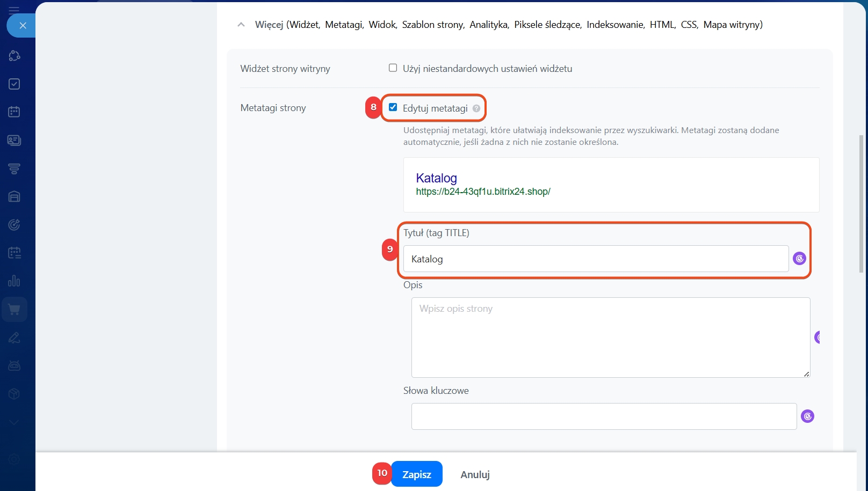This screenshot has height=491, width=868.
Task: Open the tasks checkmark icon in sidebar
Action: pos(15,84)
